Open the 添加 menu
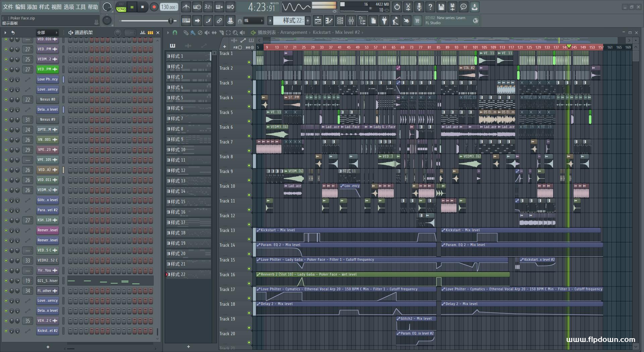This screenshot has height=352, width=644. click(x=32, y=7)
